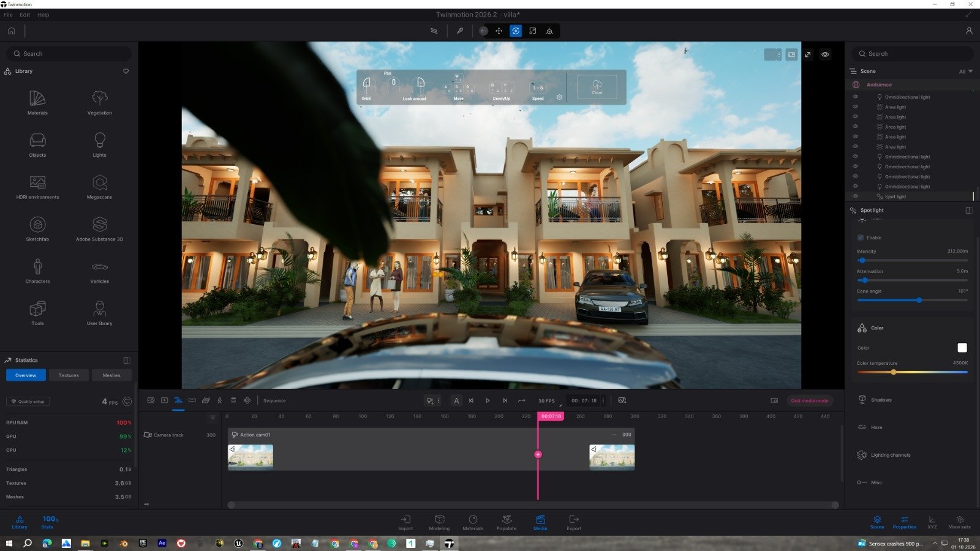Switch to the Textures statistics tab

pos(69,375)
